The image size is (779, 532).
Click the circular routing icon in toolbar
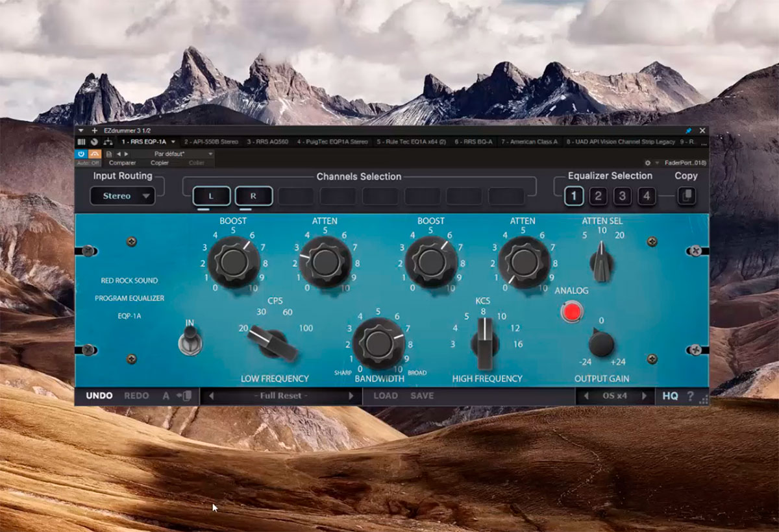pos(94,141)
